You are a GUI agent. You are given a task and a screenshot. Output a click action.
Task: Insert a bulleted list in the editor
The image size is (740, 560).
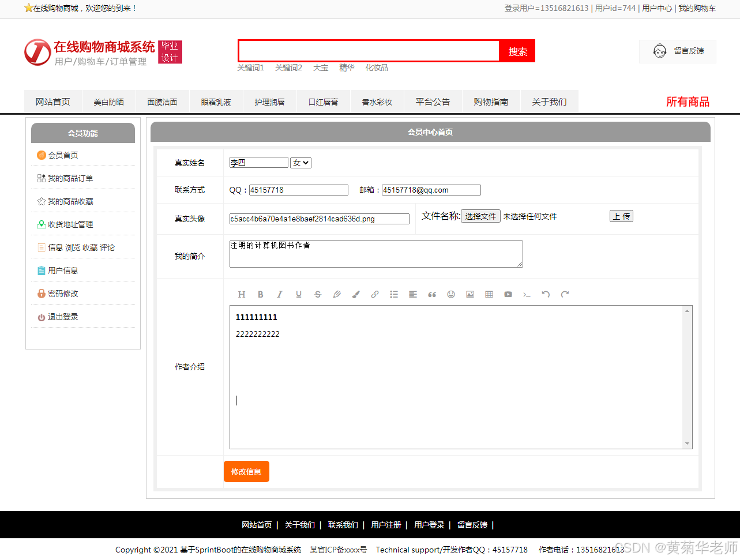click(x=394, y=294)
